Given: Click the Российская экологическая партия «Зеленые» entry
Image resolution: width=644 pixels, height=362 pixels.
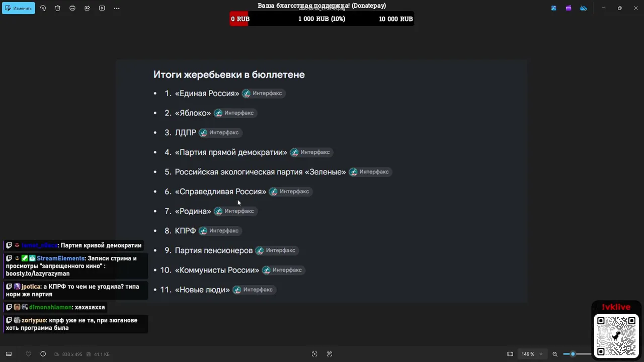Looking at the screenshot, I should (x=261, y=172).
